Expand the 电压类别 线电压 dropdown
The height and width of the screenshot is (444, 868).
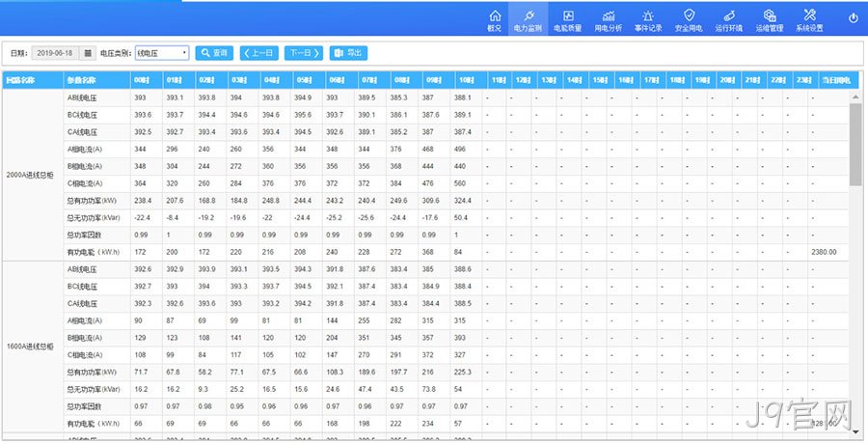coord(162,53)
